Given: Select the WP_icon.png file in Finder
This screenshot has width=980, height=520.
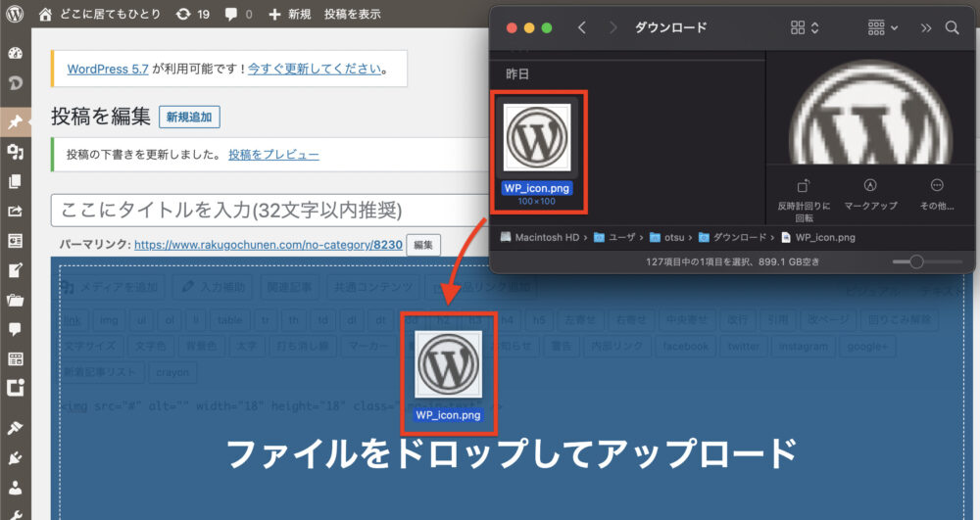Looking at the screenshot, I should coord(537,152).
